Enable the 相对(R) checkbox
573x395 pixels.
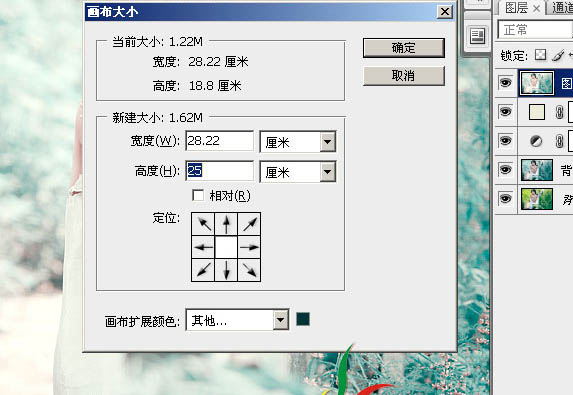pos(198,195)
